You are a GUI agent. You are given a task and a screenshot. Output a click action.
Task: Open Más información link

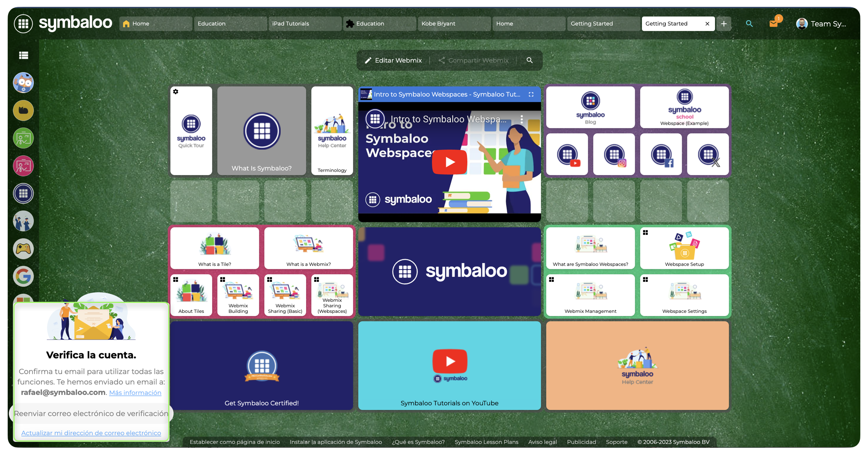coord(135,393)
